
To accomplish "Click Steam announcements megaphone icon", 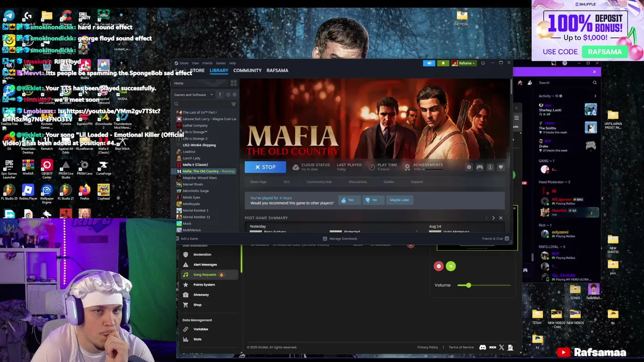I will 429,63.
